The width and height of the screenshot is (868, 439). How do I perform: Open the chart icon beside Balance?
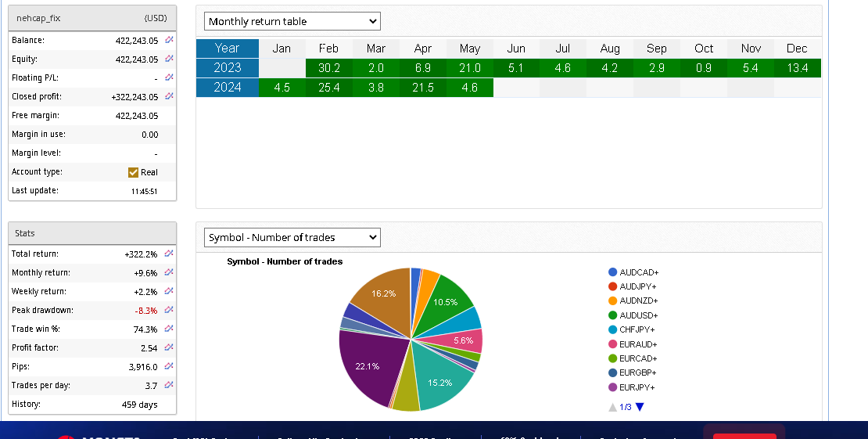(x=170, y=40)
